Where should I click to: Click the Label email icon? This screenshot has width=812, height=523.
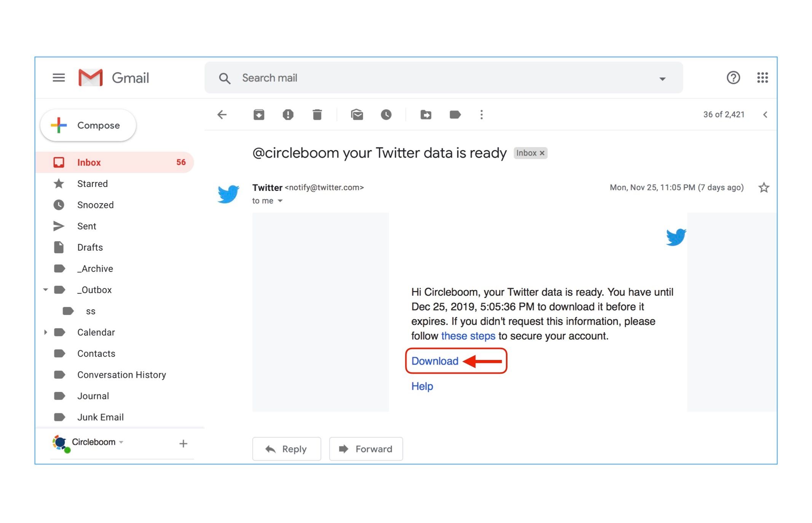coord(456,115)
